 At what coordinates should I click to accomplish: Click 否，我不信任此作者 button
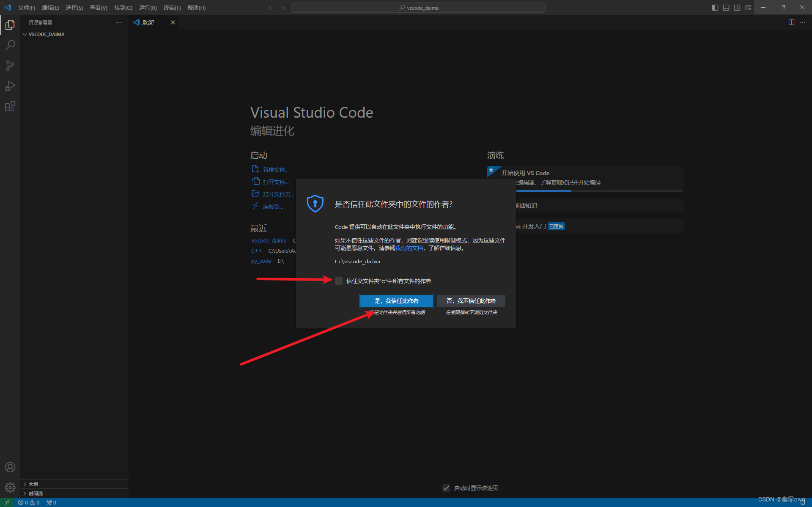tap(471, 301)
